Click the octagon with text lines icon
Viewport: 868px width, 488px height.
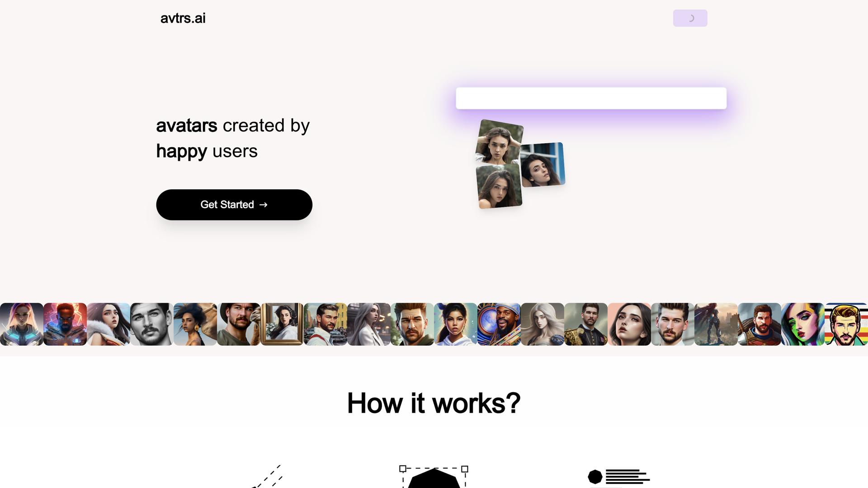click(x=618, y=477)
